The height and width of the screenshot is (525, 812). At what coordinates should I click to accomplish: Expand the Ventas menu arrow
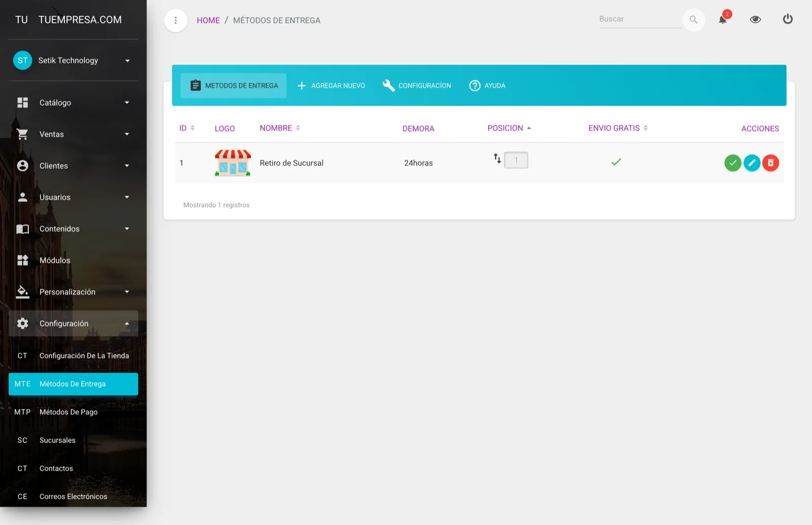[127, 134]
